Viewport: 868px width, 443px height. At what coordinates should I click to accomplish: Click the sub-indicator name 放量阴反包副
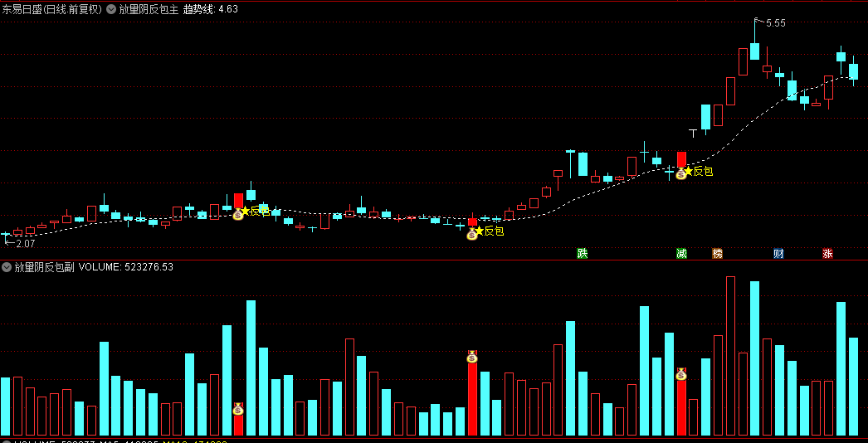(44, 267)
